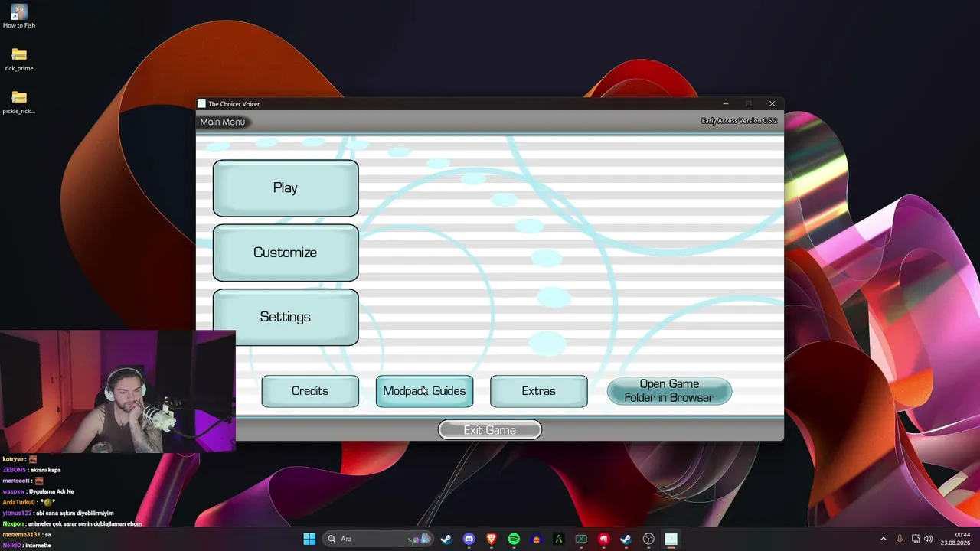The image size is (980, 551).
Task: Open the Customize menu
Action: pyautogui.click(x=286, y=253)
